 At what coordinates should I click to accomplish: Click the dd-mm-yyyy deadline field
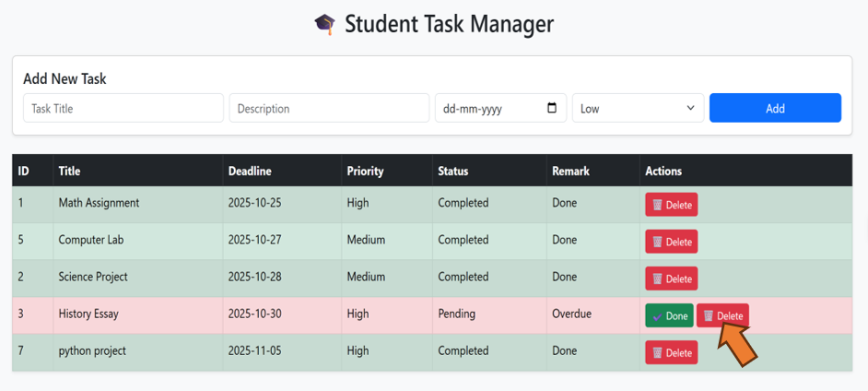500,108
